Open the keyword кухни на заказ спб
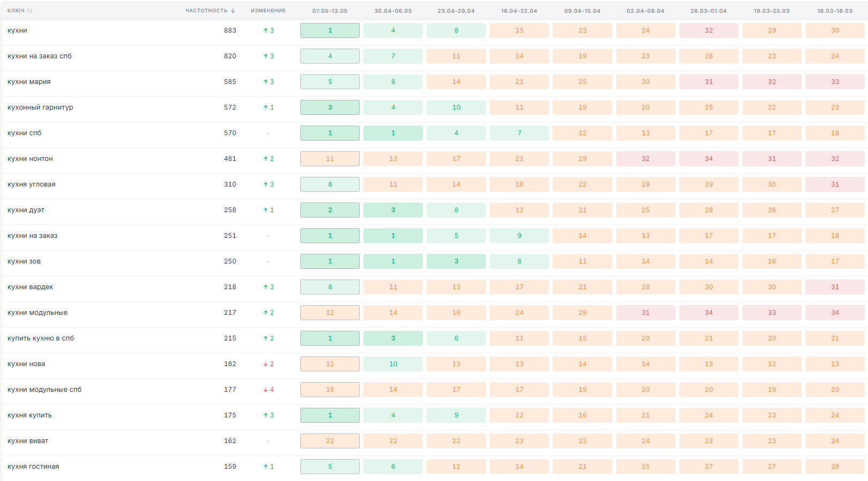868x481 pixels. pos(40,56)
